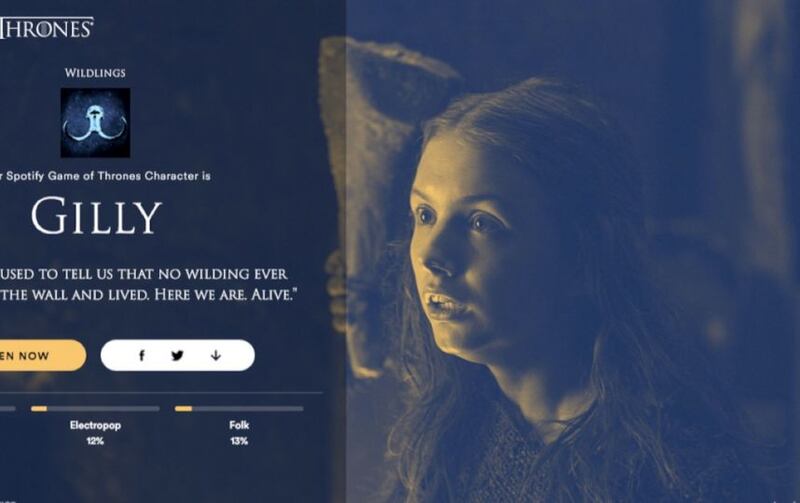Click the yellow Listen Now button
800x503 pixels.
[43, 355]
